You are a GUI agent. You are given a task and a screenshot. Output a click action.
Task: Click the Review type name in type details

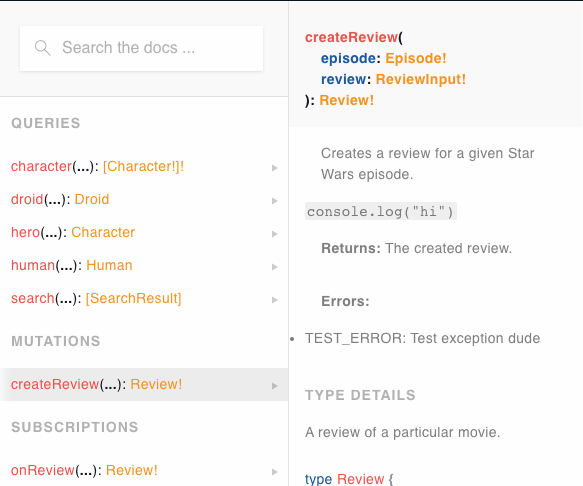[360, 479]
